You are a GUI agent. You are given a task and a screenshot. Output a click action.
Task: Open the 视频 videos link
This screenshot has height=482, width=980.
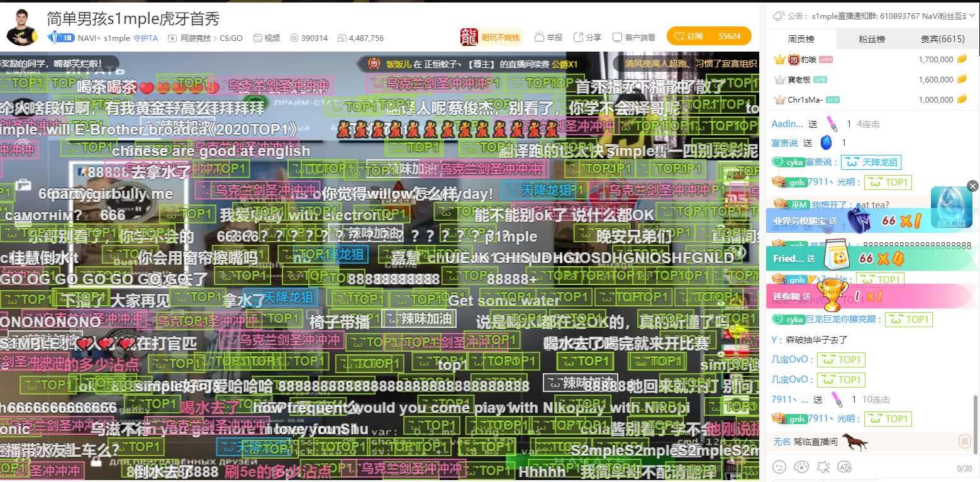[272, 38]
